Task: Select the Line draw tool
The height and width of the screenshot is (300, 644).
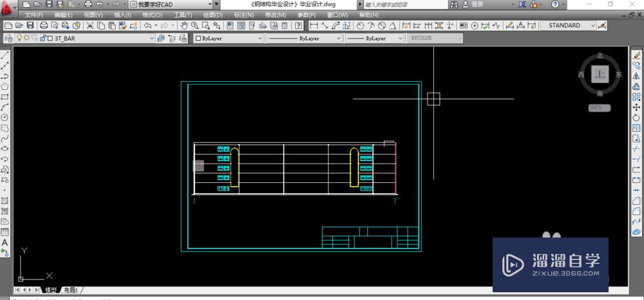Action: tap(5, 55)
